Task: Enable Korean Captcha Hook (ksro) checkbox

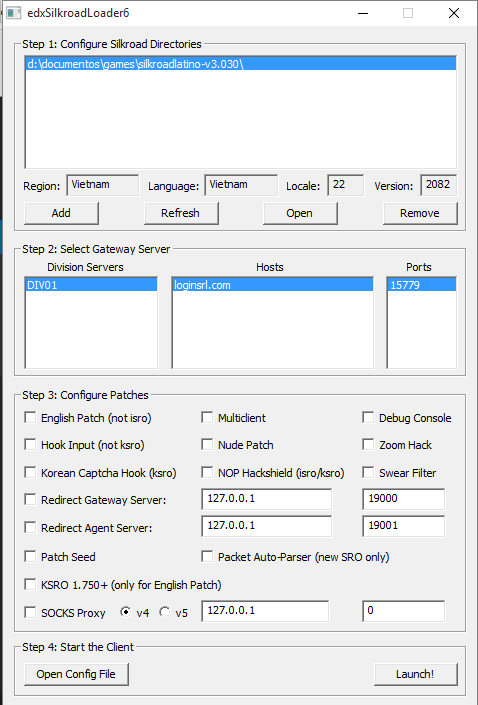Action: [x=30, y=473]
